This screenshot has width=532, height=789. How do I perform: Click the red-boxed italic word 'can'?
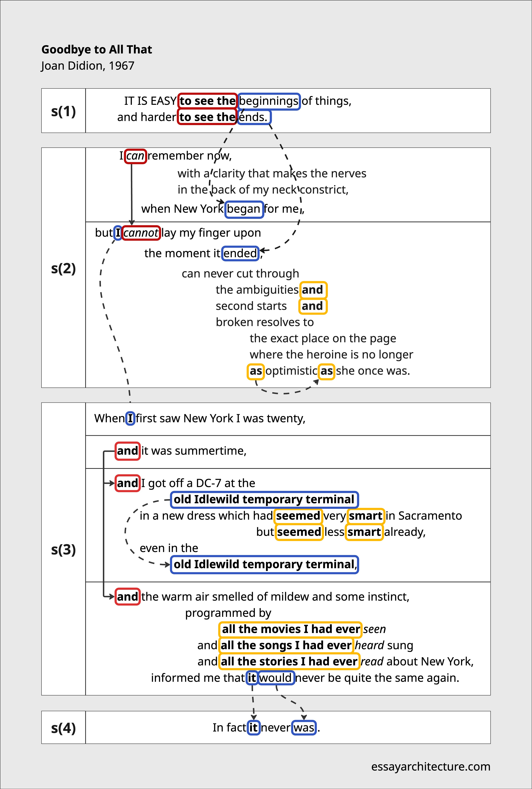click(135, 156)
